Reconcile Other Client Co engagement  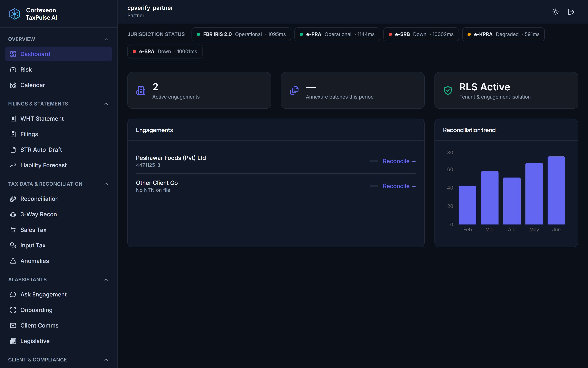[399, 186]
